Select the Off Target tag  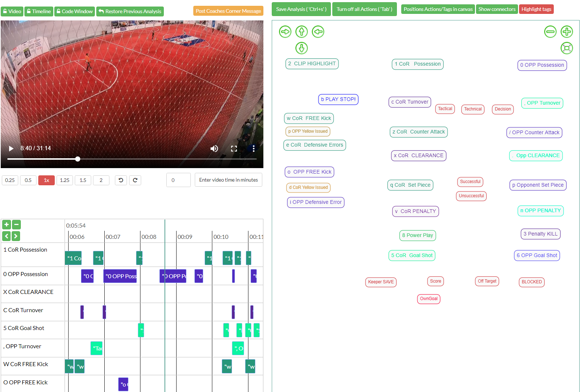pyautogui.click(x=487, y=281)
